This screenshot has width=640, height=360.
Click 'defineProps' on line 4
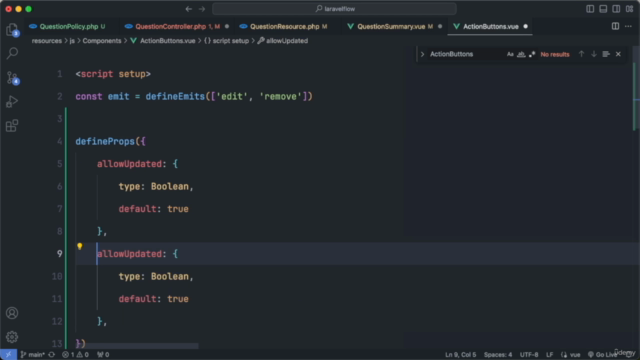(x=105, y=141)
